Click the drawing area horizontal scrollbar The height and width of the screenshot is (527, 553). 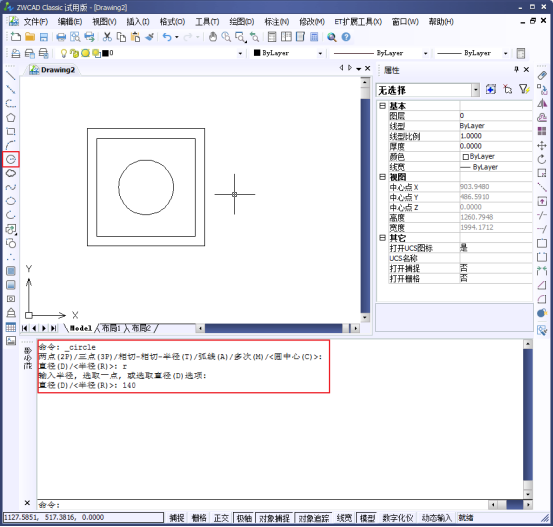tap(278, 328)
